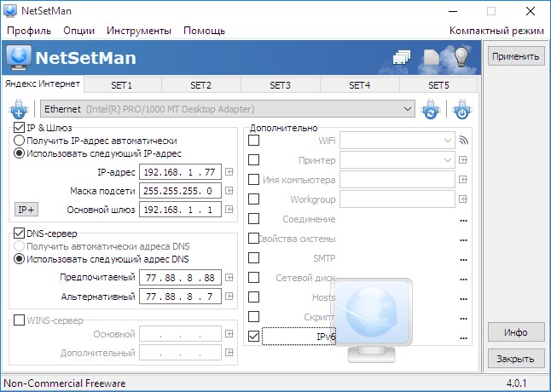Viewport: 551px width, 392px height.
Task: Enable the Принтер checkbox
Action: click(x=253, y=160)
